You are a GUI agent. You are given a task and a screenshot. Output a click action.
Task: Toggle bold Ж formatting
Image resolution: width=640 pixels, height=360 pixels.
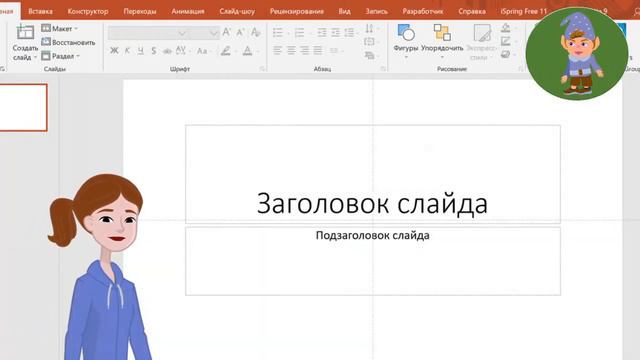[x=114, y=51]
